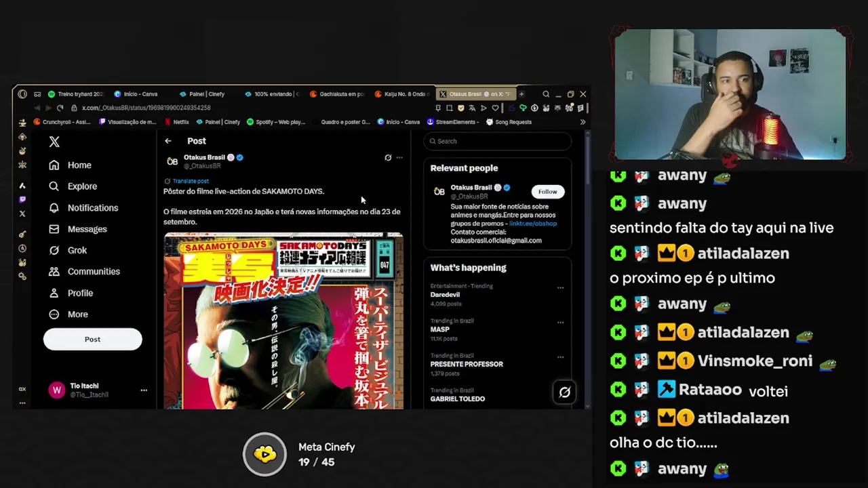The image size is (868, 488).
Task: Open Twitch in the Opera sidebar
Action: click(22, 199)
